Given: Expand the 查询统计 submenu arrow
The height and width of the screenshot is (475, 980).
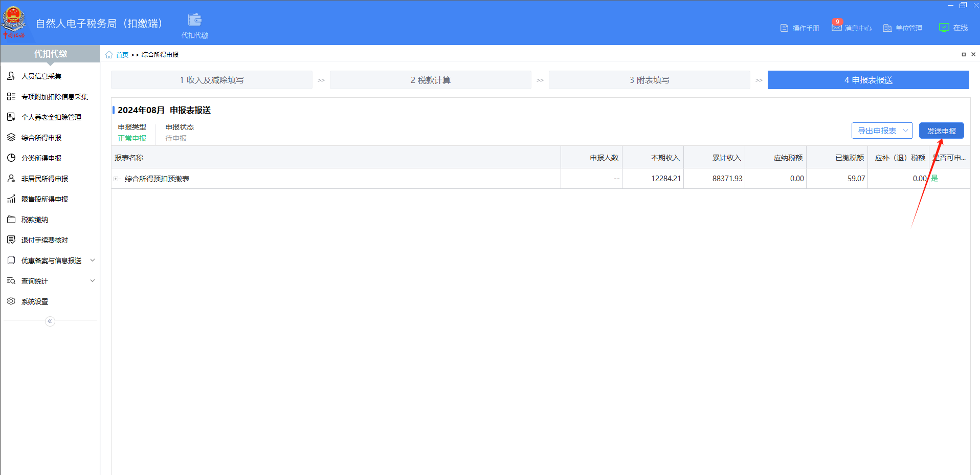Looking at the screenshot, I should tap(93, 280).
